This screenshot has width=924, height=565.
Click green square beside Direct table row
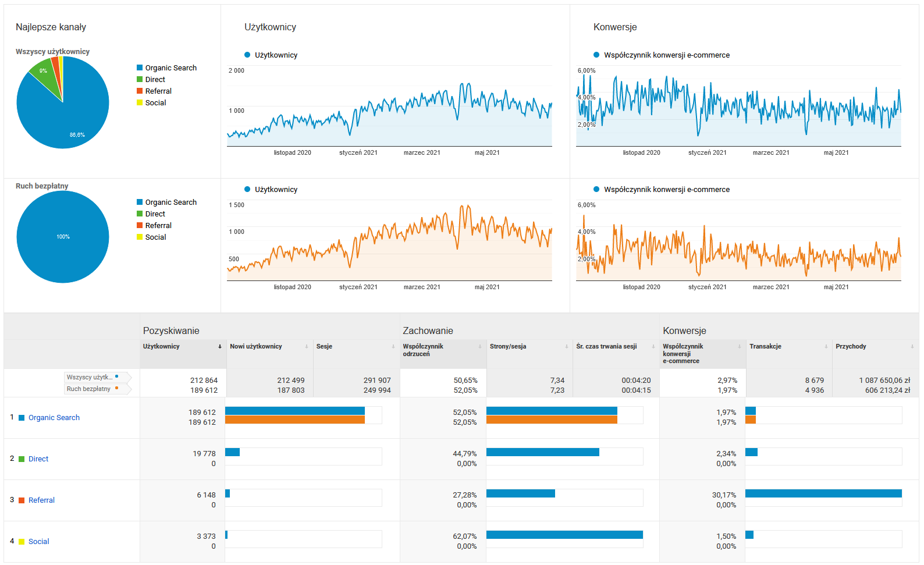click(22, 459)
